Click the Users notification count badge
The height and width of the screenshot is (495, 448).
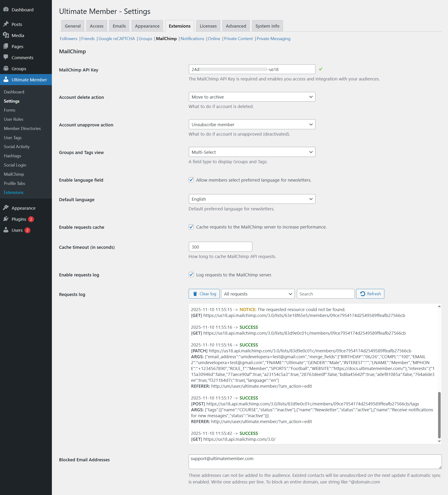28,230
